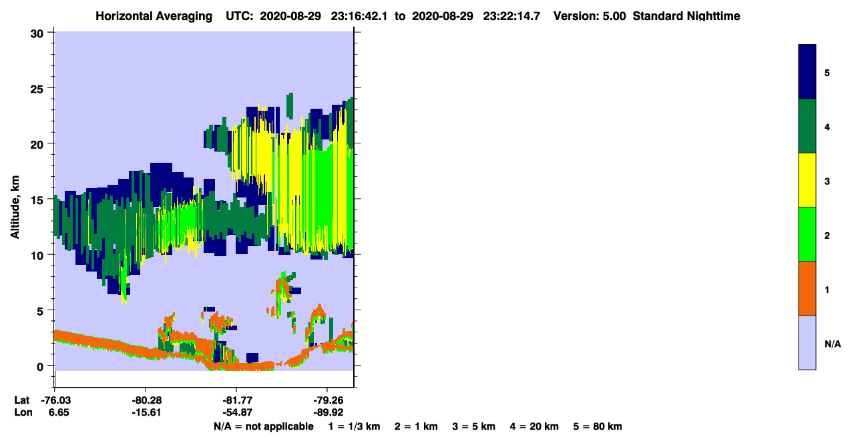The image size is (868, 445).
Task: Click the dark blue colorbar segment labeled 5
Action: click(x=807, y=72)
